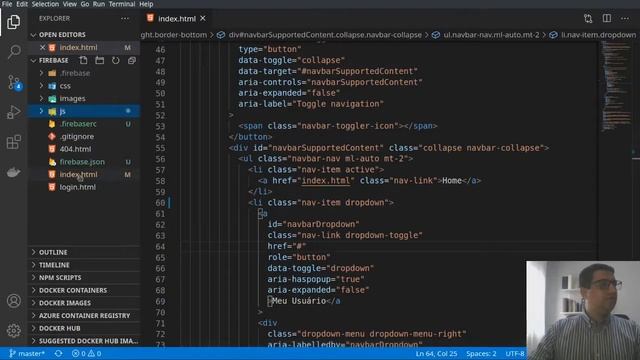640x360 pixels.
Task: Open the Explorer view in activity bar
Action: point(13,22)
